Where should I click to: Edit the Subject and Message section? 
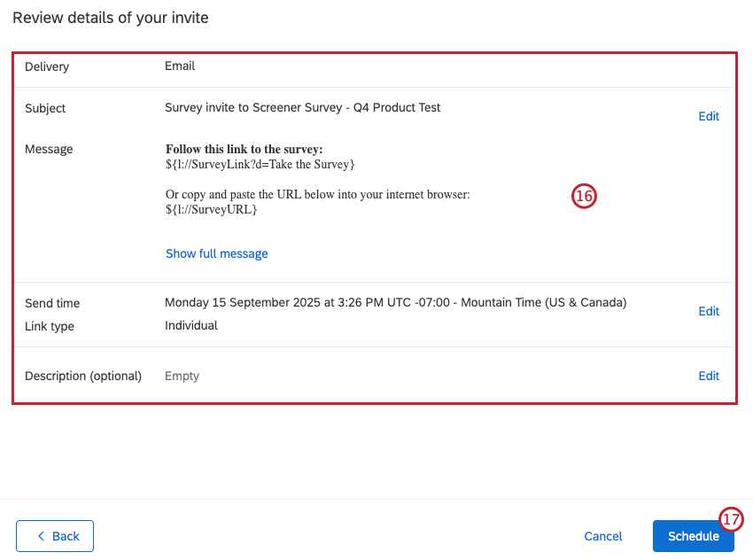[709, 116]
